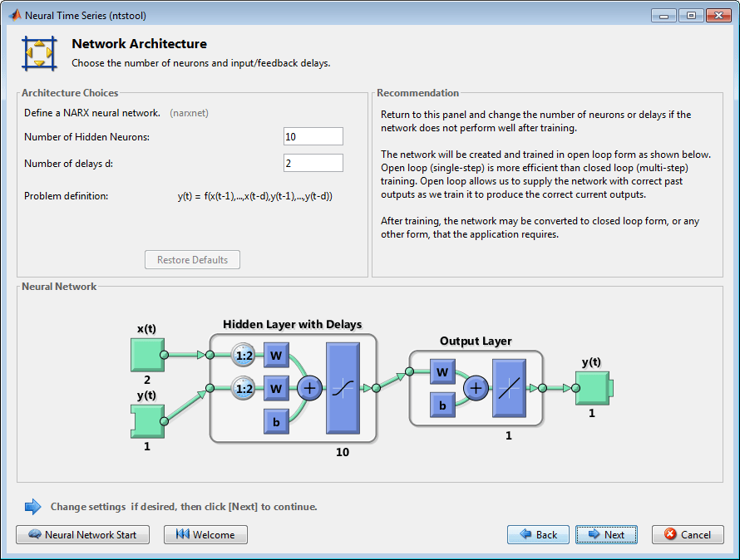Click the Back button
This screenshot has width=740, height=560.
coord(539,534)
